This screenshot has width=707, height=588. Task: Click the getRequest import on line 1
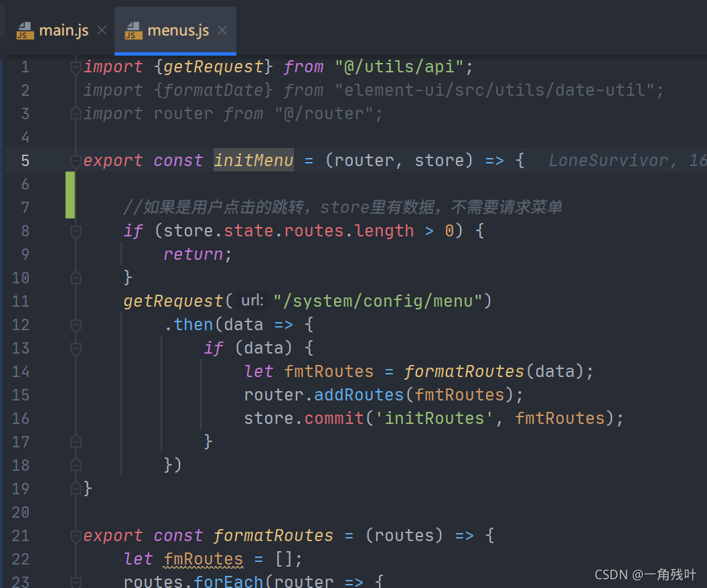pos(214,67)
